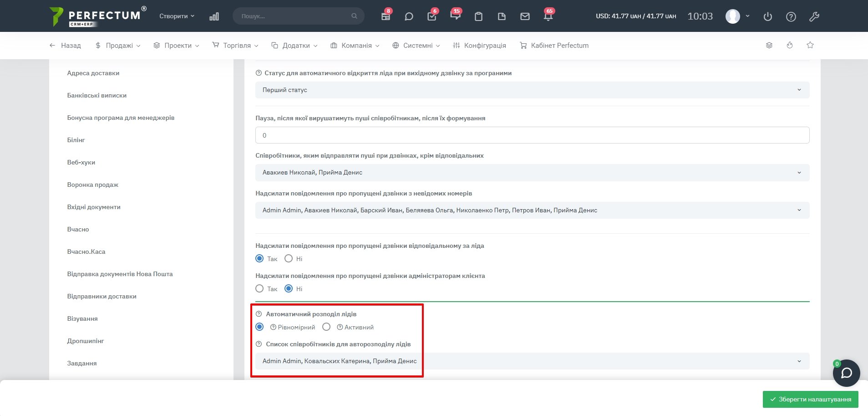
Task: Open auto-distribution employee list dropdown
Action: (x=532, y=361)
